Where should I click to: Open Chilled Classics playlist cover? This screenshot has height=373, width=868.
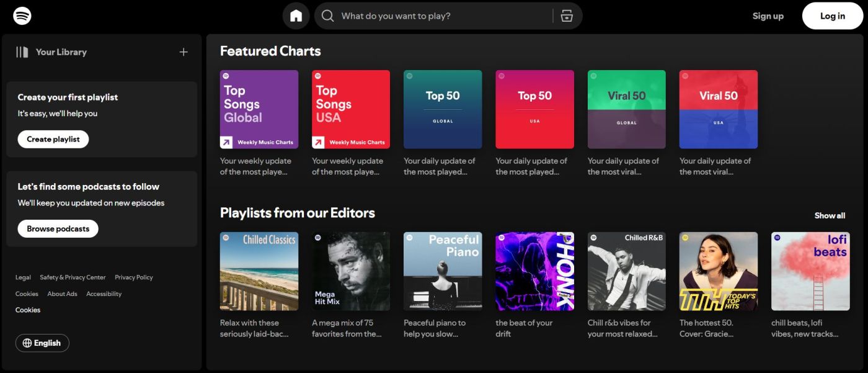(x=259, y=271)
